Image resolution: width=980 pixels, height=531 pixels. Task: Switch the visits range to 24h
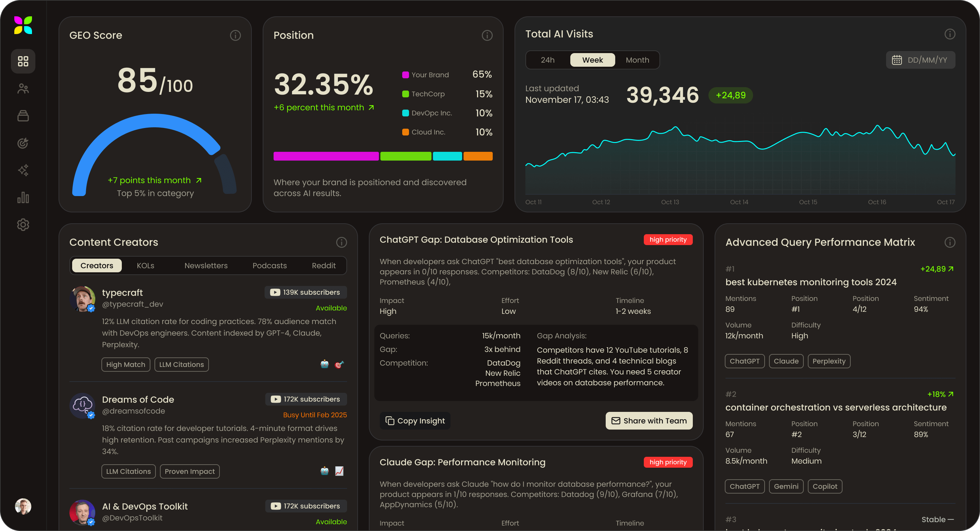pyautogui.click(x=548, y=60)
